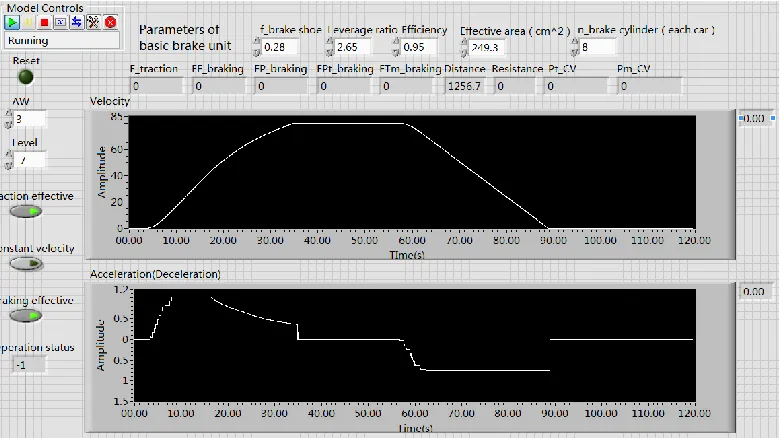Click the AW stepper arrows
This screenshot has width=780, height=438.
8,118
